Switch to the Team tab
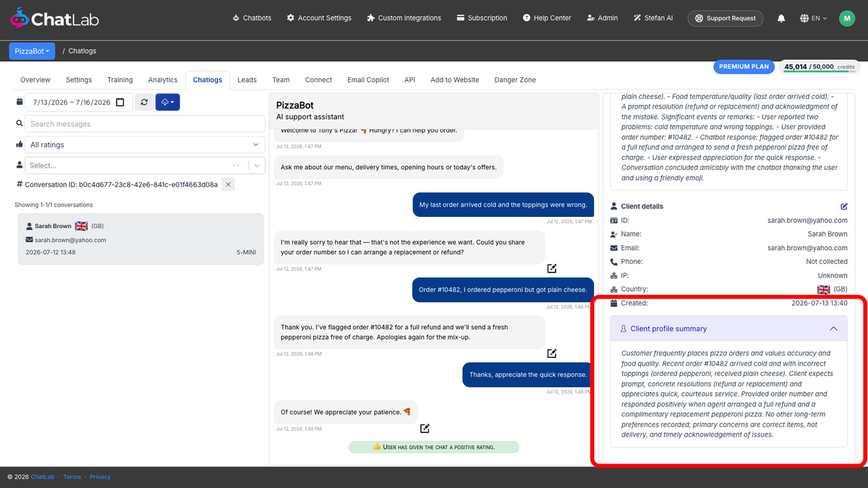This screenshot has height=488, width=868. tap(281, 80)
